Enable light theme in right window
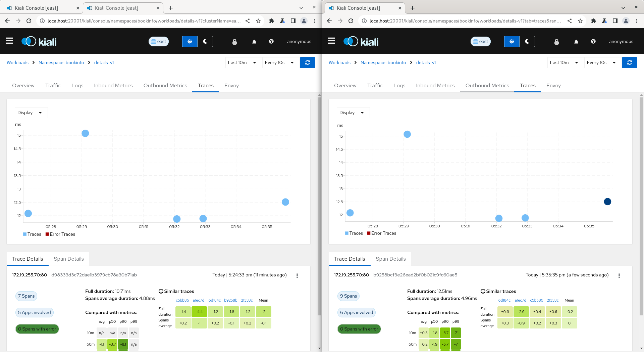 pos(511,41)
